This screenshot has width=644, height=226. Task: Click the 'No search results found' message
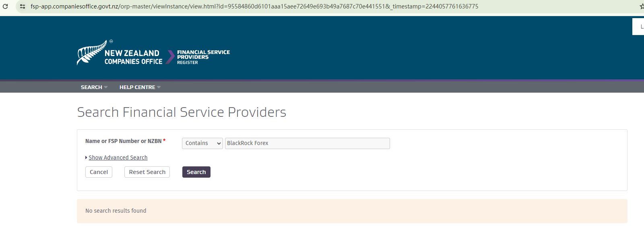[x=116, y=211]
